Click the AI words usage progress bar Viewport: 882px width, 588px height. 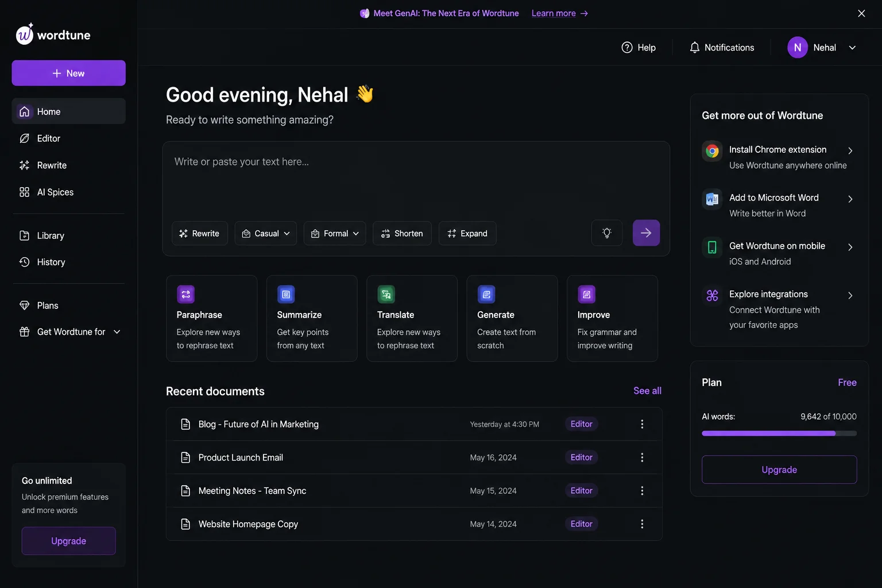point(779,434)
